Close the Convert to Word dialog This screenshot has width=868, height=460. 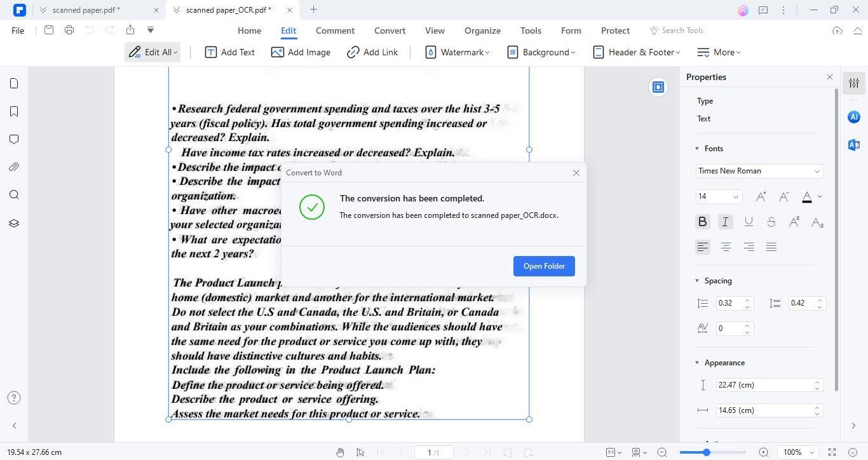(576, 172)
